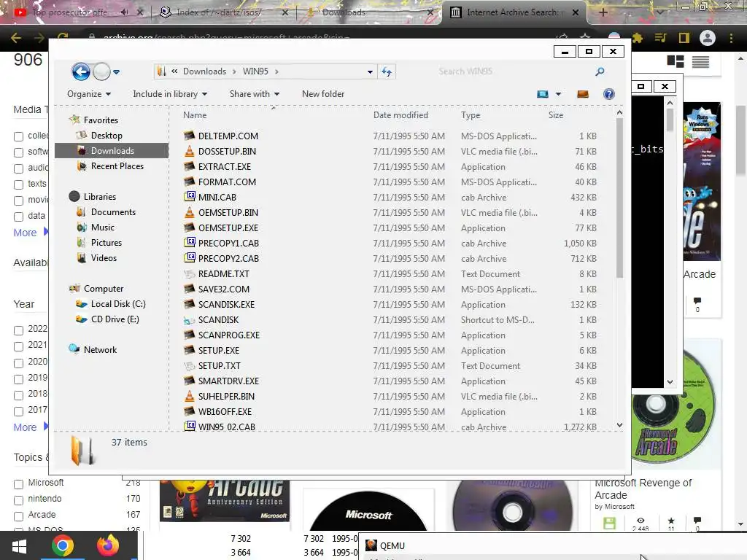Click the search magnifier icon in Explorer
The width and height of the screenshot is (747, 560).
point(600,71)
